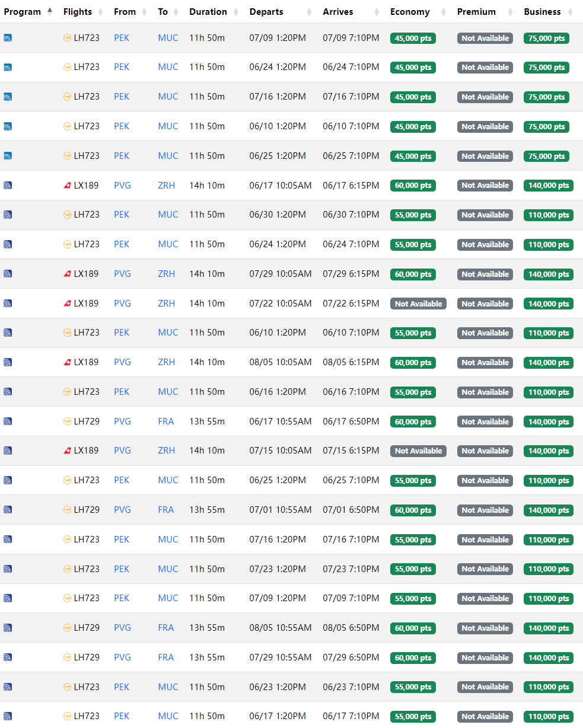583x728 pixels.
Task: Click the Lufthansa logo beside LH723 departing 06/30
Action: click(x=67, y=215)
